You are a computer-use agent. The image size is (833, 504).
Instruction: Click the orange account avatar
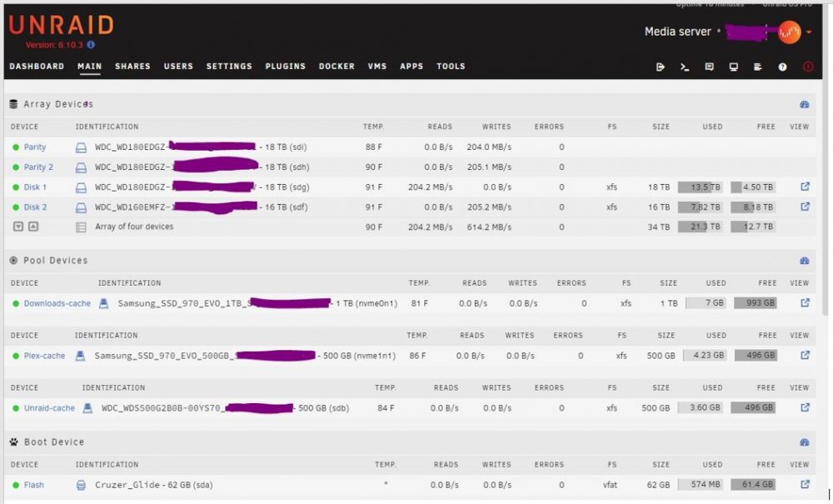coord(790,32)
